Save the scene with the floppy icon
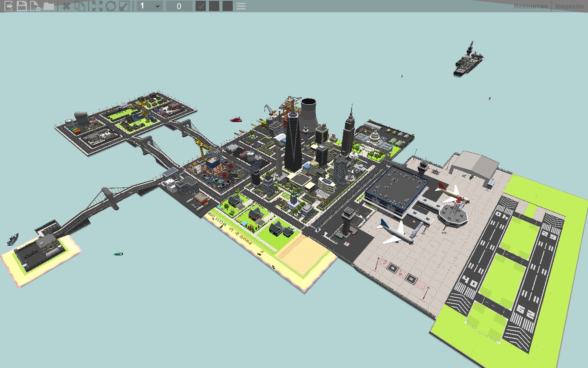 pos(22,6)
